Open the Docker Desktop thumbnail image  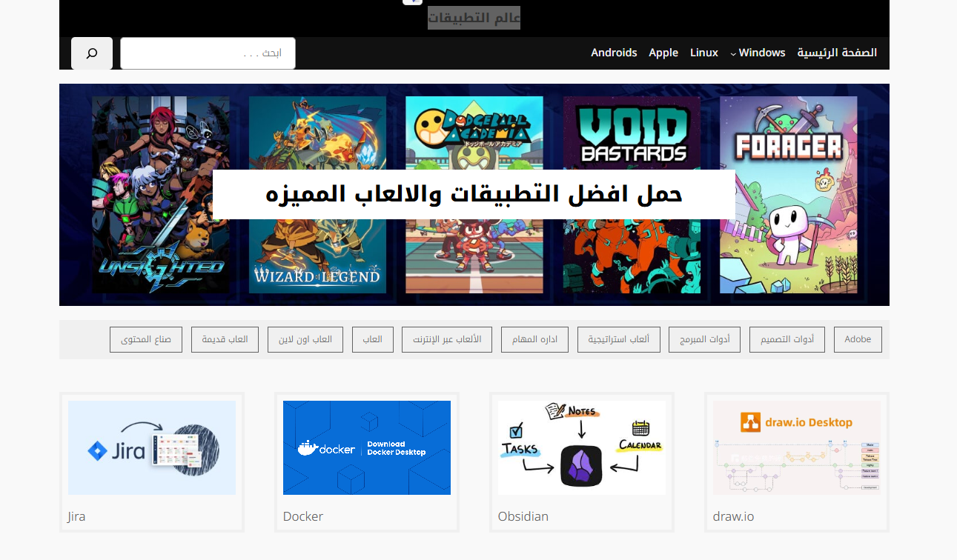point(367,447)
